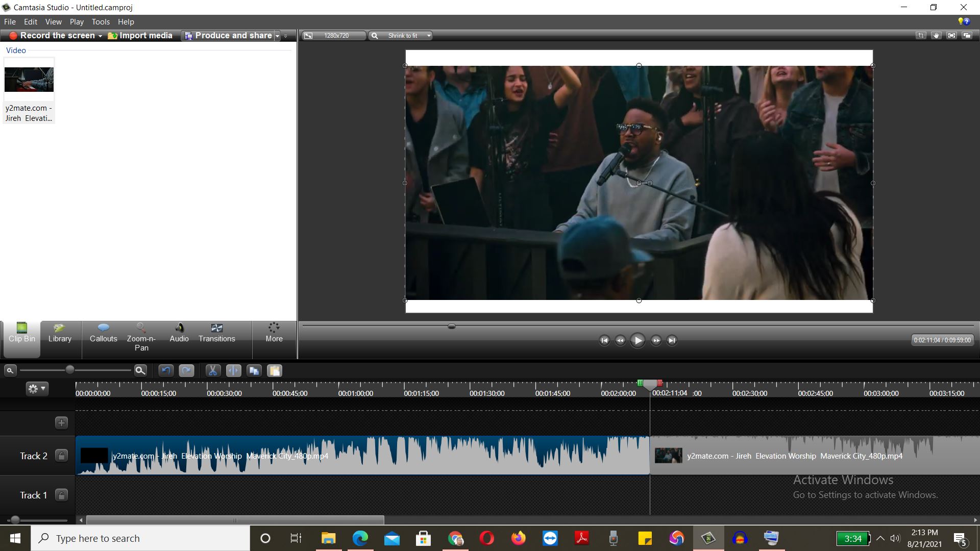This screenshot has height=551, width=980.
Task: Expand Produce and share dropdown arrow
Action: (278, 36)
